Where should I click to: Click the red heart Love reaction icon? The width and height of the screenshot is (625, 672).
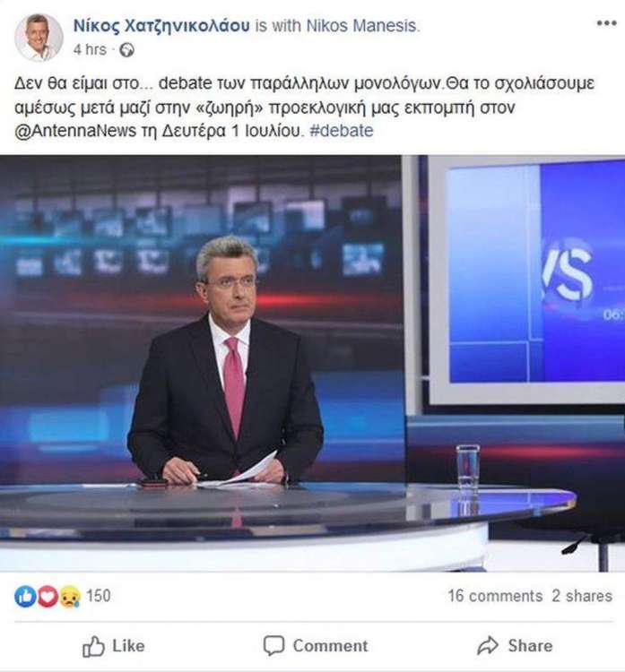pyautogui.click(x=48, y=596)
